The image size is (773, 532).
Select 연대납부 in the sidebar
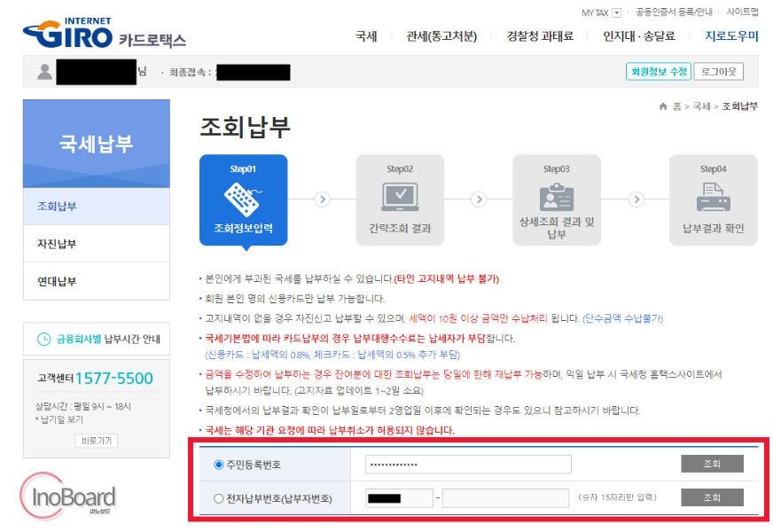[96, 281]
